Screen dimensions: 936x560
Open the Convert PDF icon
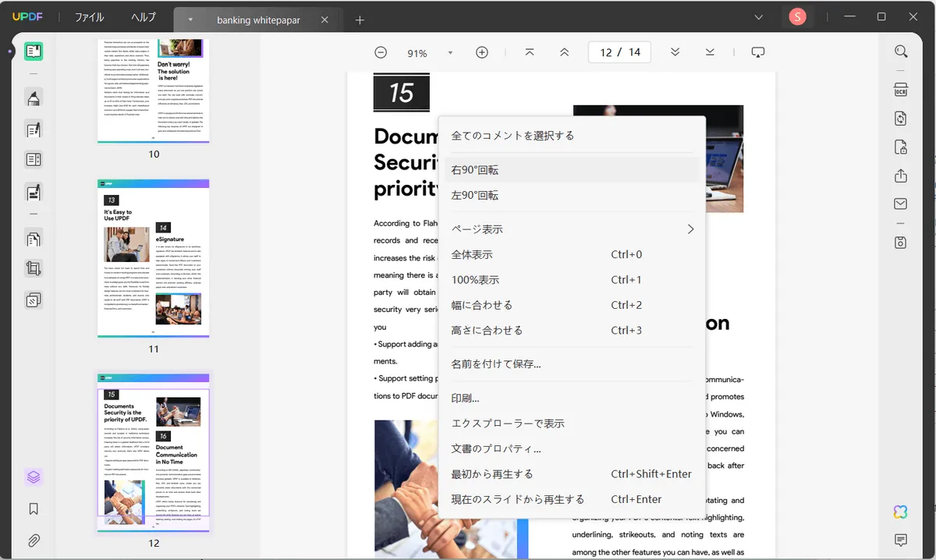(x=901, y=119)
